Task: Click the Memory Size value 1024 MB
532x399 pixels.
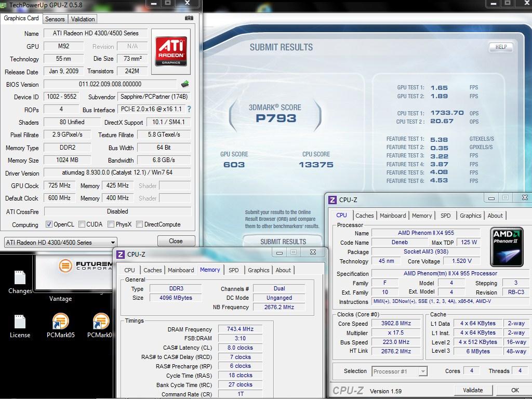Action: coord(67,160)
